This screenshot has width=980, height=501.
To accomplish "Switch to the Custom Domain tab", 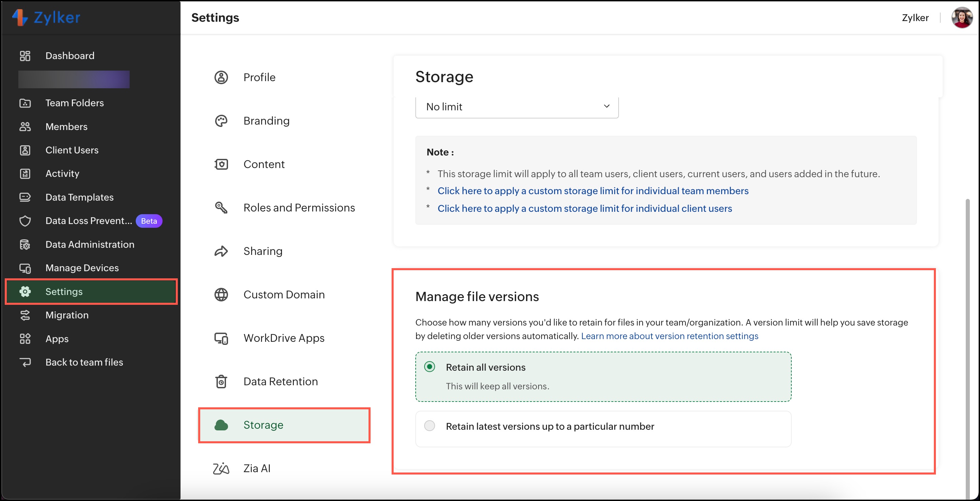I will coord(284,295).
